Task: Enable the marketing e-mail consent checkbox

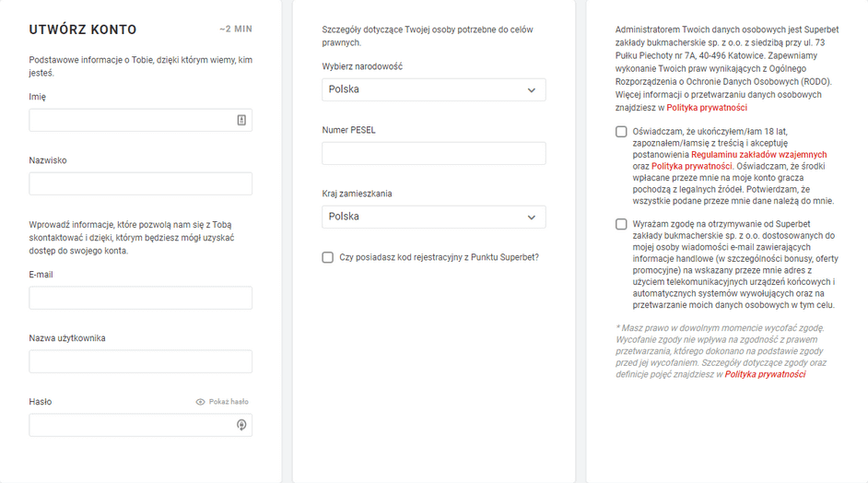Action: pyautogui.click(x=621, y=224)
